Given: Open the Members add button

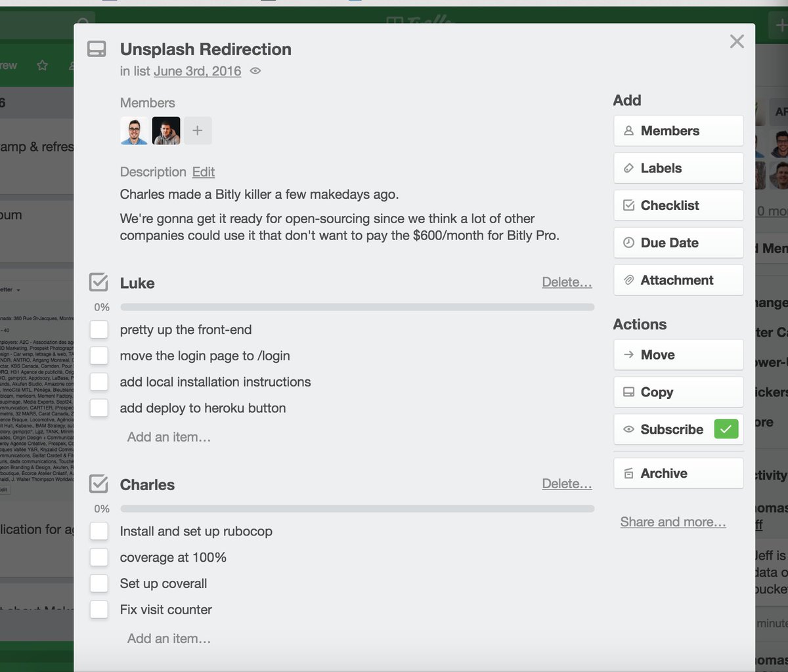Looking at the screenshot, I should (678, 131).
